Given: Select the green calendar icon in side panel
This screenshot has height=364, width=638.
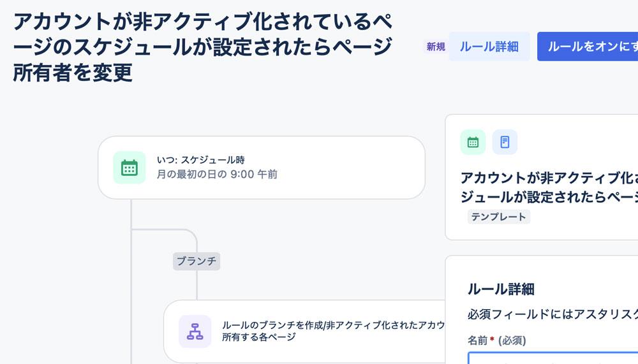Looking at the screenshot, I should (x=473, y=142).
